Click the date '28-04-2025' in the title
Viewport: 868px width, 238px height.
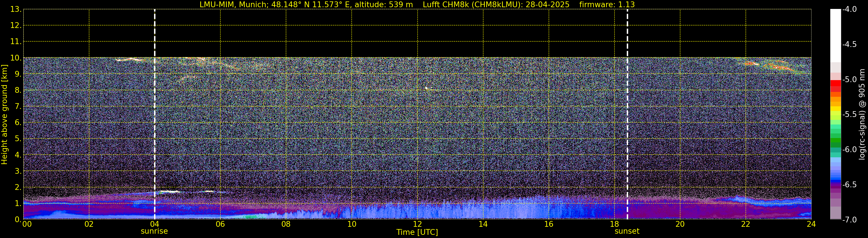click(548, 5)
